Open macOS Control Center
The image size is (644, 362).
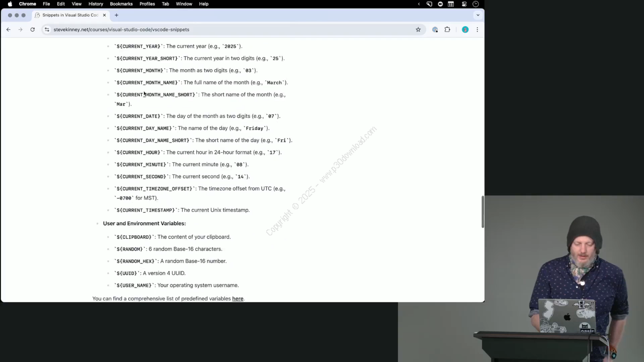[464, 4]
